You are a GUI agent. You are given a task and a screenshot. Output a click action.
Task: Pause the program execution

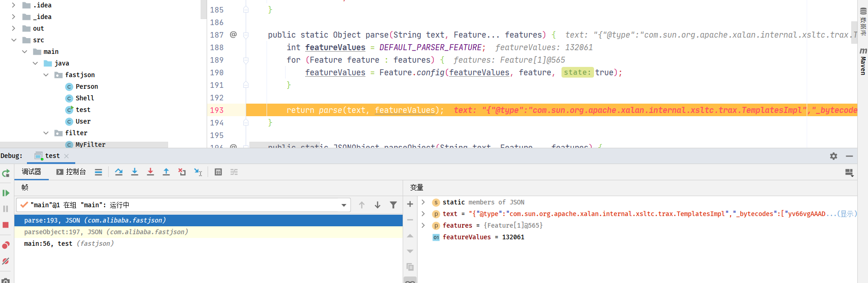pos(6,209)
